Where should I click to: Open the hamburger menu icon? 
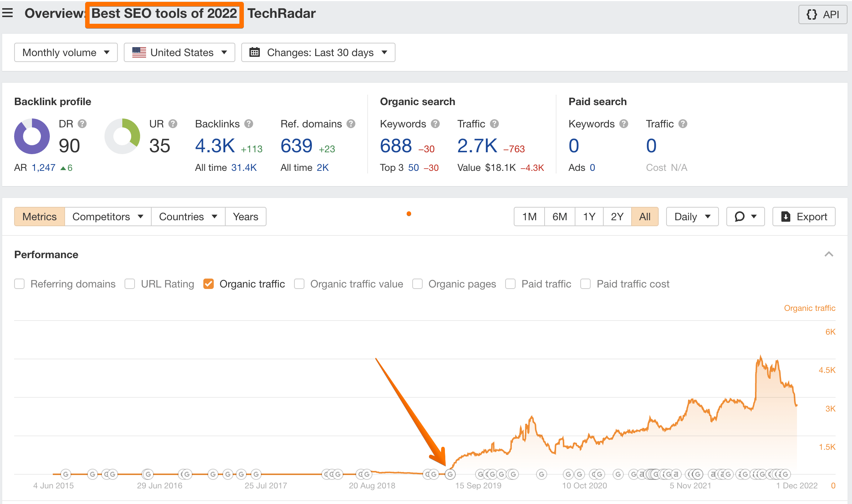[x=7, y=13]
